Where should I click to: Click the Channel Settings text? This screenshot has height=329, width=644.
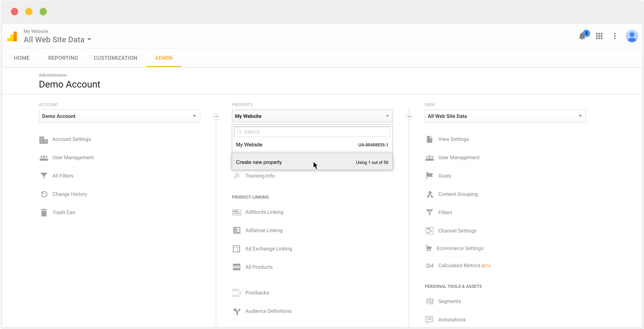457,231
